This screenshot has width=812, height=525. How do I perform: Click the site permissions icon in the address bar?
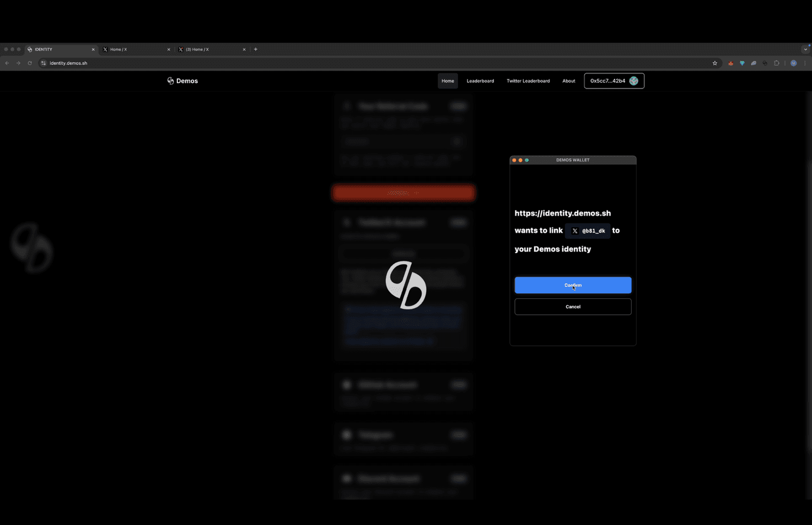pos(43,63)
